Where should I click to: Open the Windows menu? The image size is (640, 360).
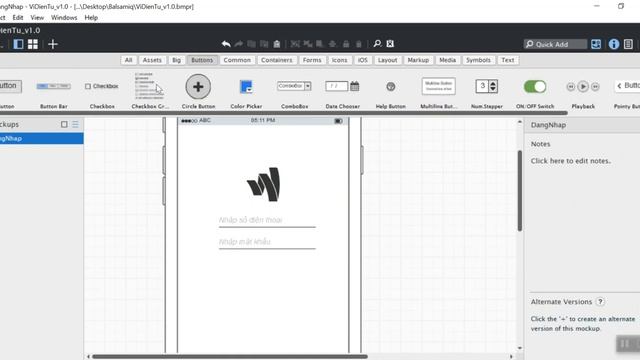tap(64, 18)
